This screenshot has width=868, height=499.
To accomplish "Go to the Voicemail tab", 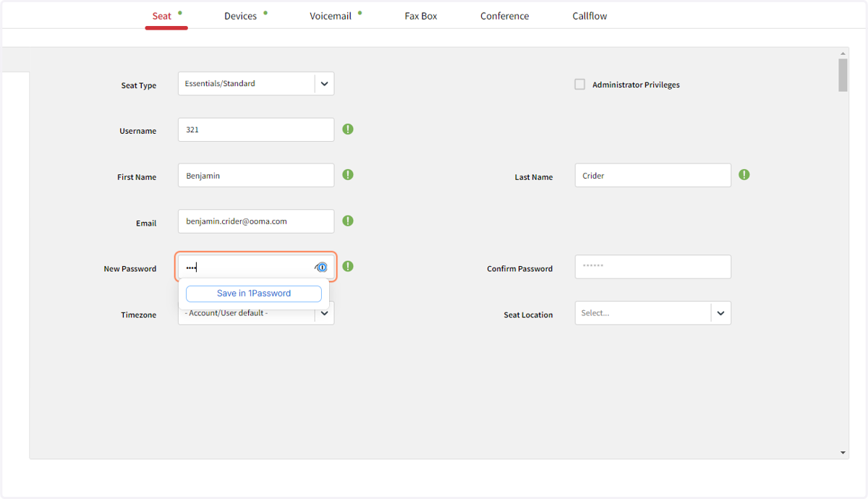I will tap(331, 16).
